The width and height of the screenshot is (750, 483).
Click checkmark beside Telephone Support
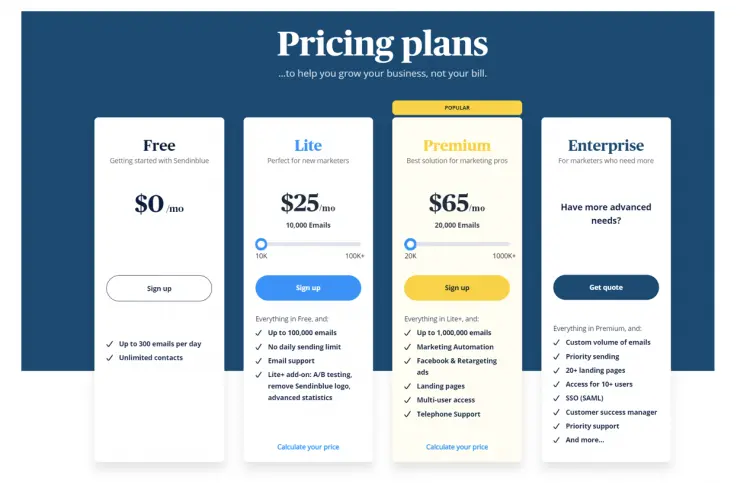click(408, 414)
